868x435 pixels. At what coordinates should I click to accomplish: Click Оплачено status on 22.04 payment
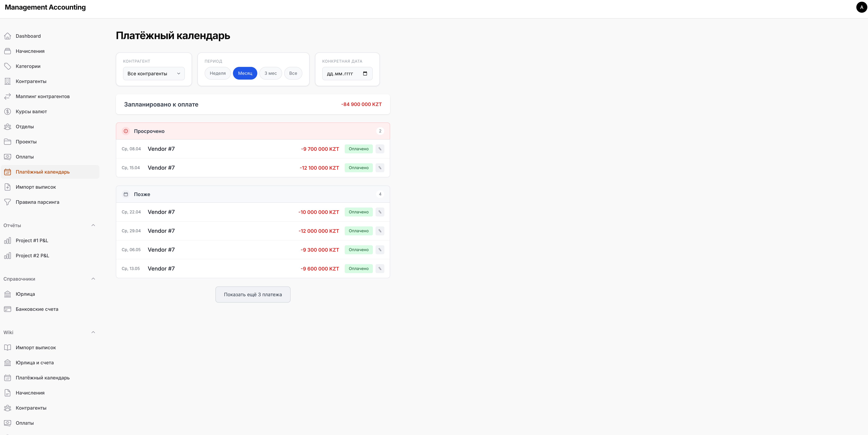coord(359,212)
